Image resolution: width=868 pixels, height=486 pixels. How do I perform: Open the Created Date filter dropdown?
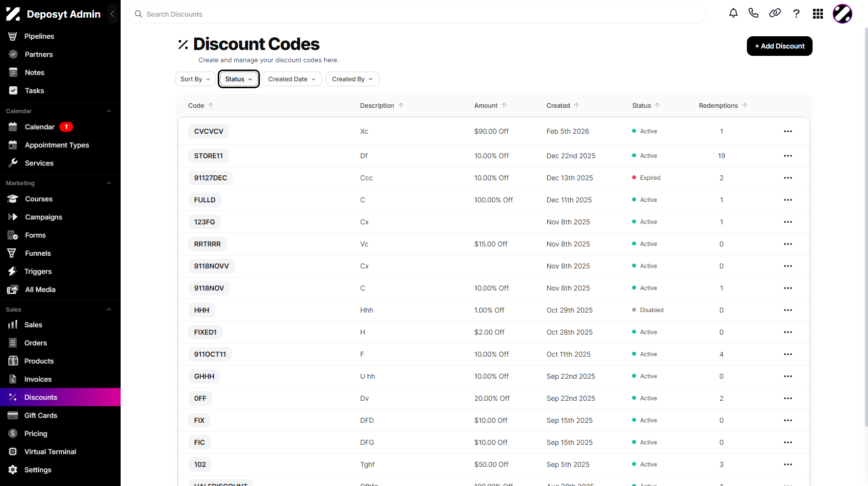coord(292,79)
